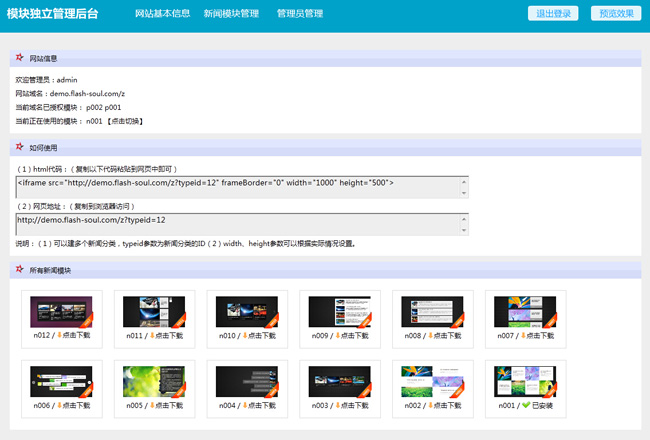Click the star icon beside 网站信息
The height and width of the screenshot is (440, 650).
pos(20,58)
